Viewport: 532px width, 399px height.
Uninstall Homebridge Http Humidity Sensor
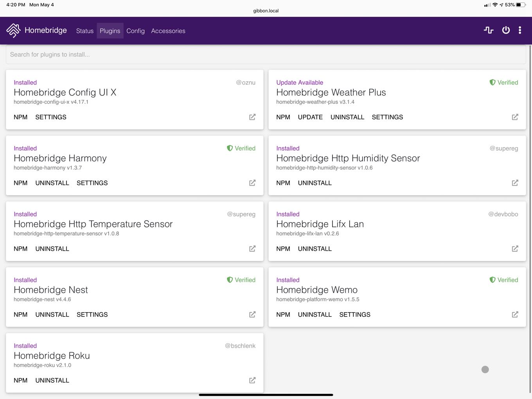315,183
